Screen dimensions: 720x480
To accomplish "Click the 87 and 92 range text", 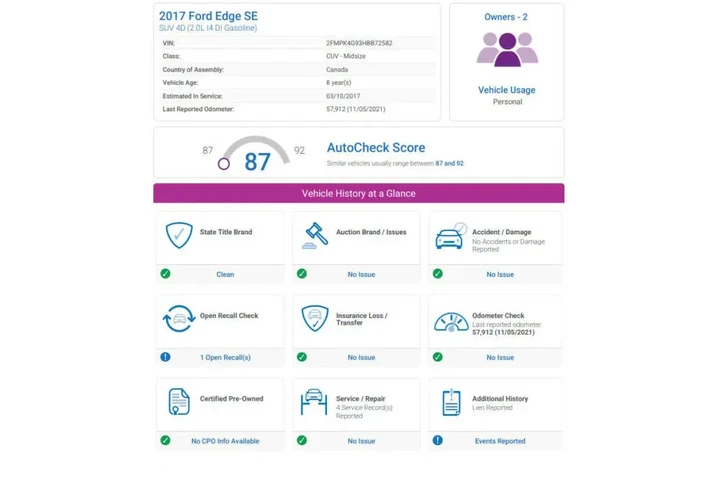I will click(450, 164).
